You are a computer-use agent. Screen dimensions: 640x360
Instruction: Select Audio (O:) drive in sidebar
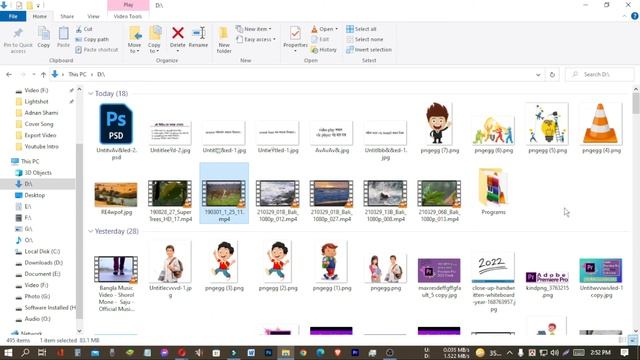(38, 319)
